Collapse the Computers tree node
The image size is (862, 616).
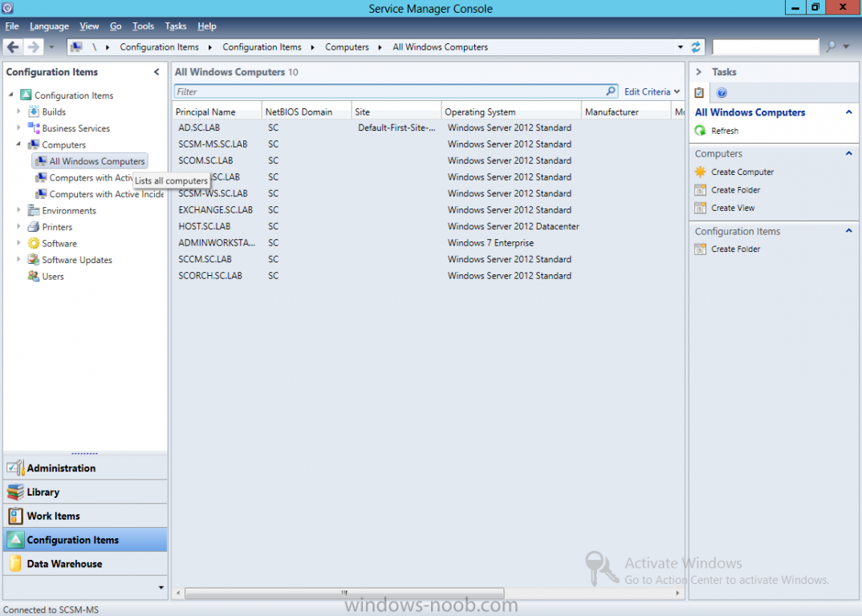(18, 144)
